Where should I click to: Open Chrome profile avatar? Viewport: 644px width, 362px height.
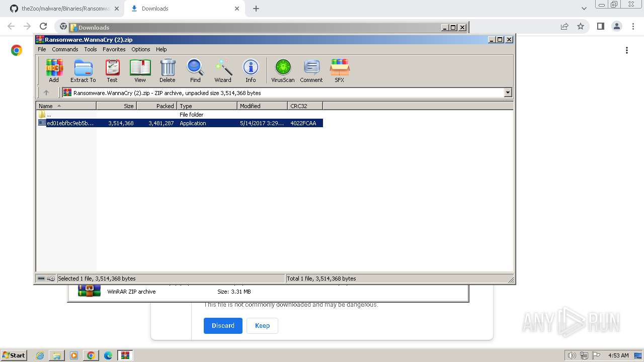tap(616, 26)
